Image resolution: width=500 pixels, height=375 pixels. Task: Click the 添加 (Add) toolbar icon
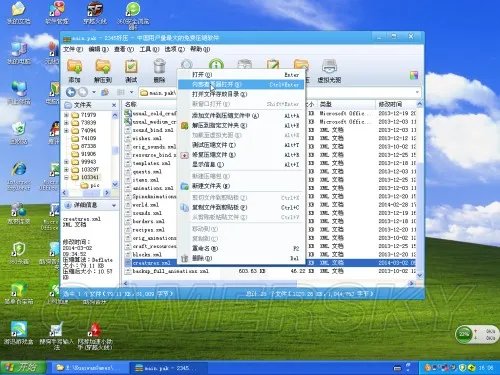(x=74, y=71)
